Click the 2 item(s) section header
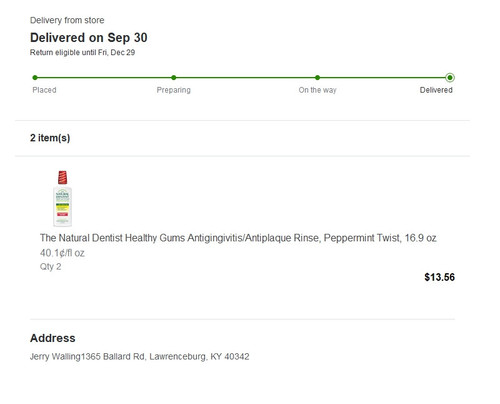This screenshot has height=404, width=500. coord(50,138)
